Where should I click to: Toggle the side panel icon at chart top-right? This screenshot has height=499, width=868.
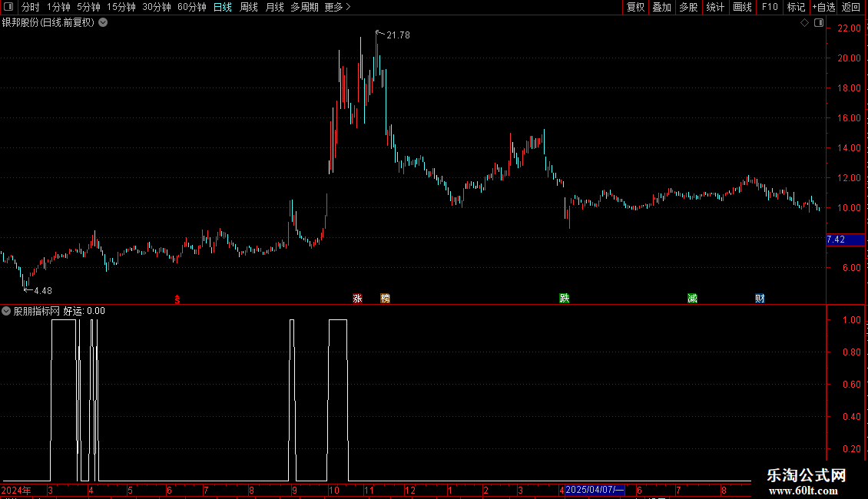[x=819, y=23]
